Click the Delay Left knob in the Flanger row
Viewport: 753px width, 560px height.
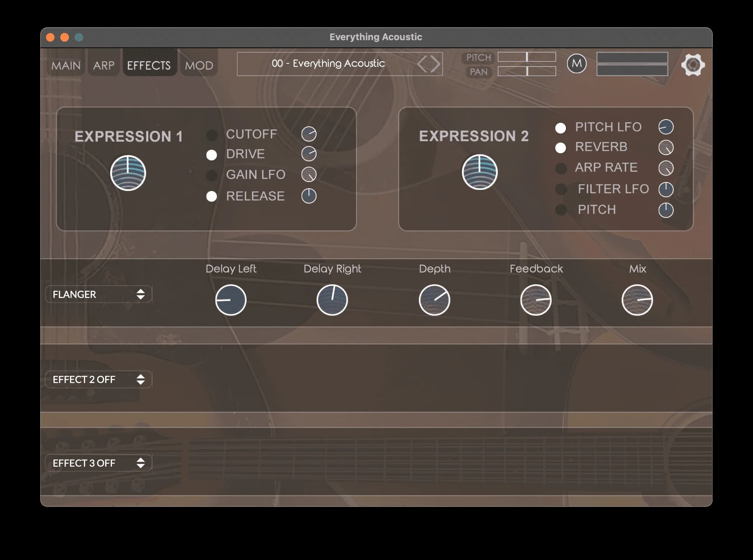pos(231,300)
